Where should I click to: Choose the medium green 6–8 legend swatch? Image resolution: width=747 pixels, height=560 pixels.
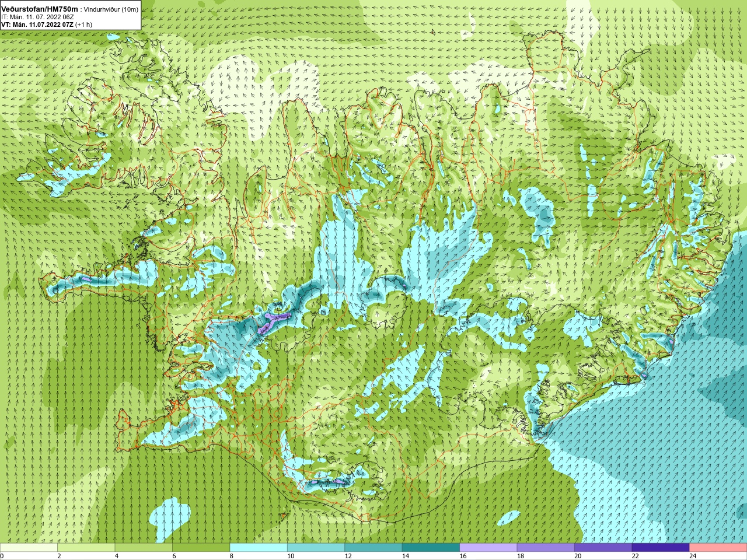[201, 548]
